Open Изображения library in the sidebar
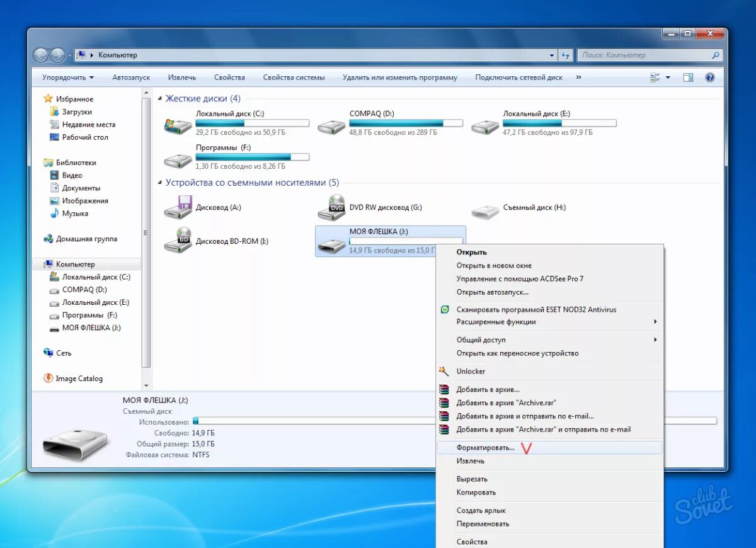This screenshot has width=756, height=548. 85,201
